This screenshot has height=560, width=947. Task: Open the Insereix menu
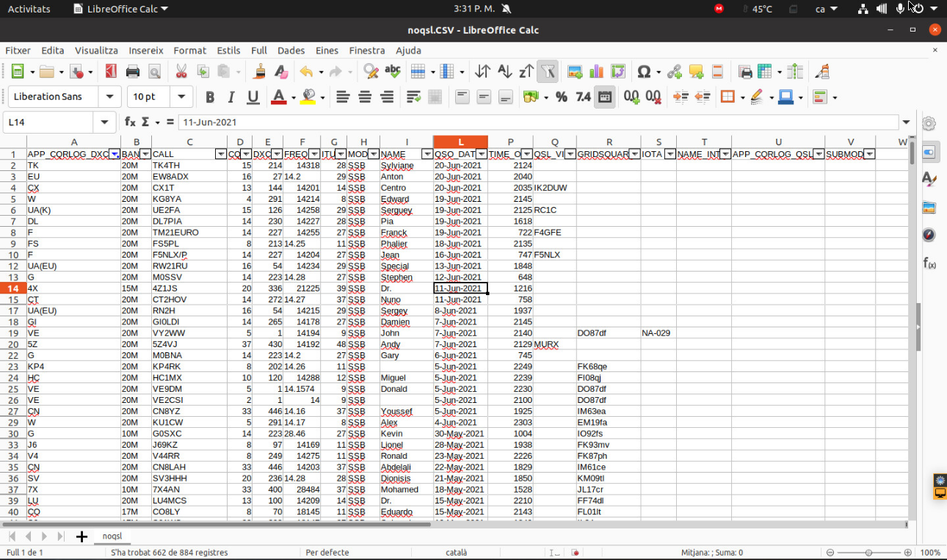(146, 51)
